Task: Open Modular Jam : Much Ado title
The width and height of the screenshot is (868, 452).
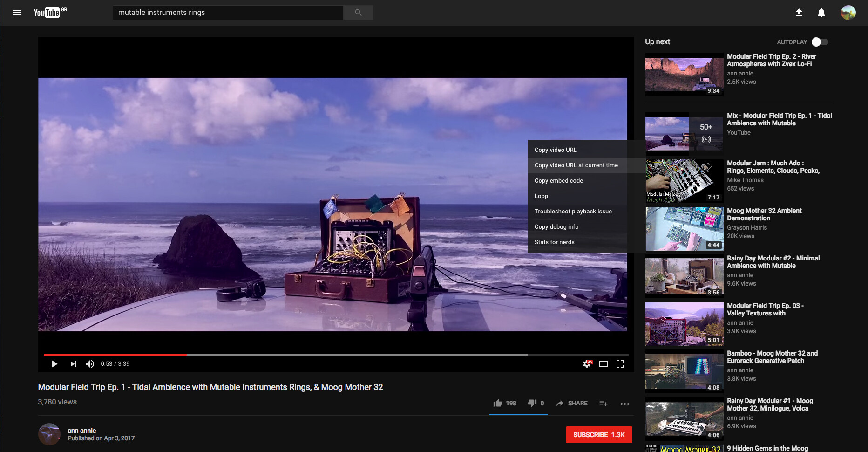Action: coord(773,167)
